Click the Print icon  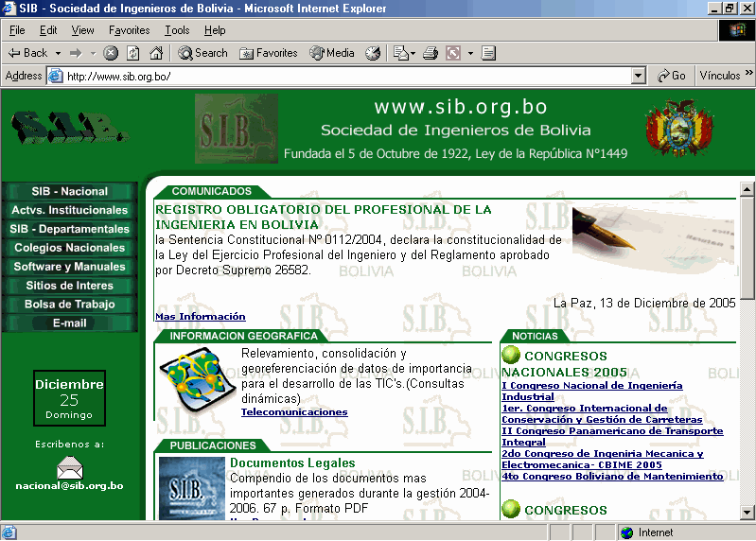tap(431, 53)
